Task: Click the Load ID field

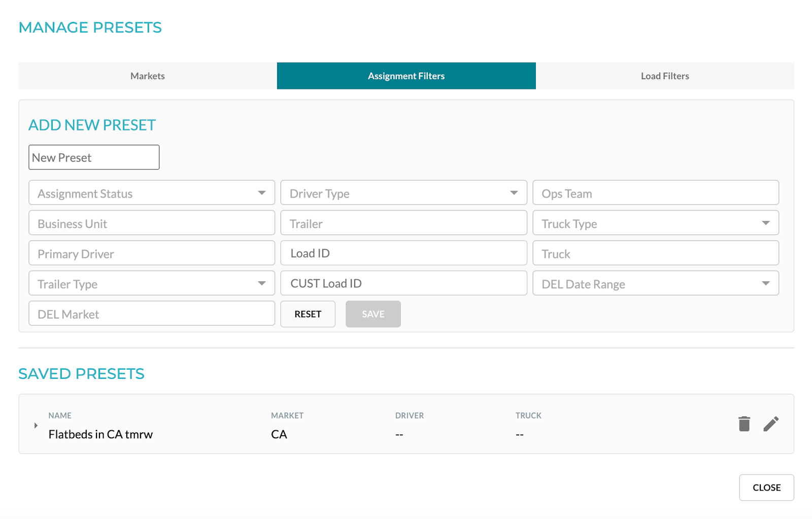Action: tap(403, 253)
